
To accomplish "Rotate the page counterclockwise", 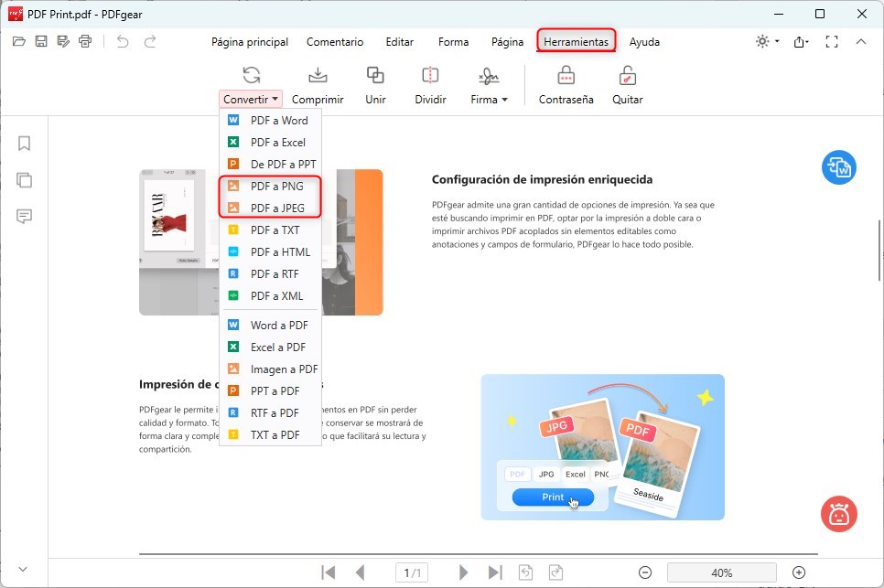I will 525,572.
